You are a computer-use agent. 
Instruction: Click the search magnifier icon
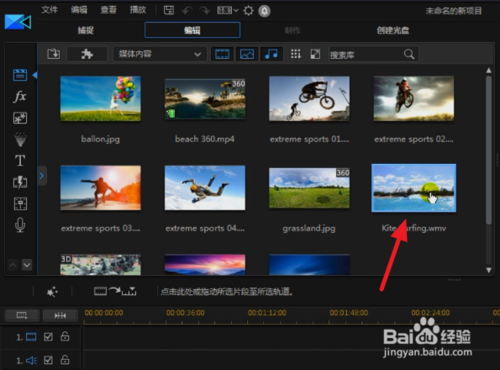pyautogui.click(x=409, y=54)
